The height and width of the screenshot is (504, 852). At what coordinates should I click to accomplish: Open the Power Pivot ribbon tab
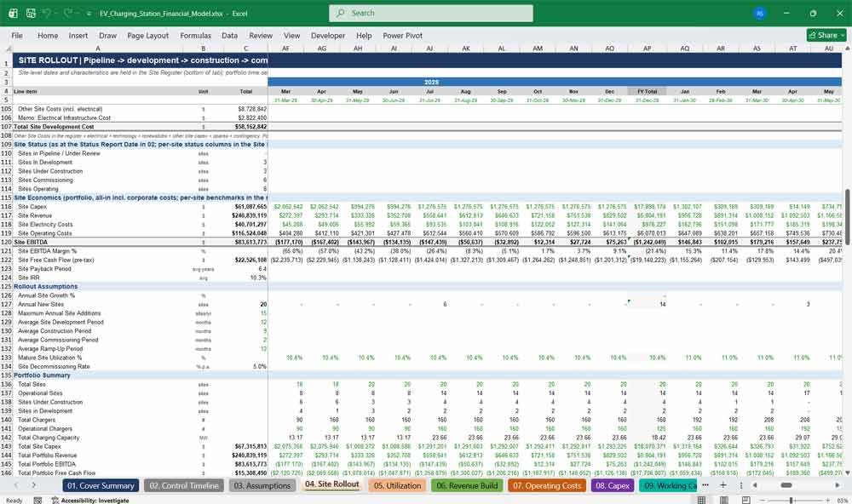click(x=403, y=35)
